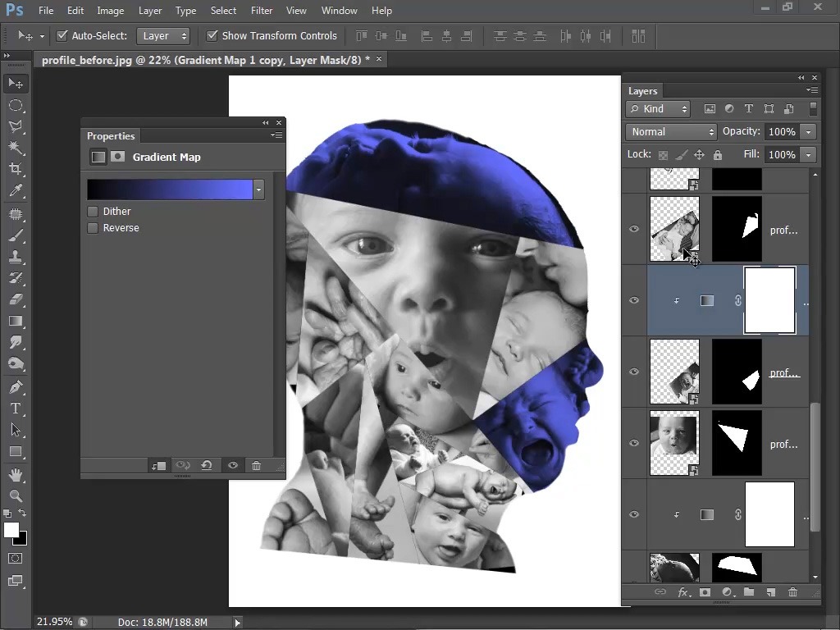This screenshot has height=630, width=840.
Task: Hide the selected gradient map layer
Action: (x=634, y=300)
